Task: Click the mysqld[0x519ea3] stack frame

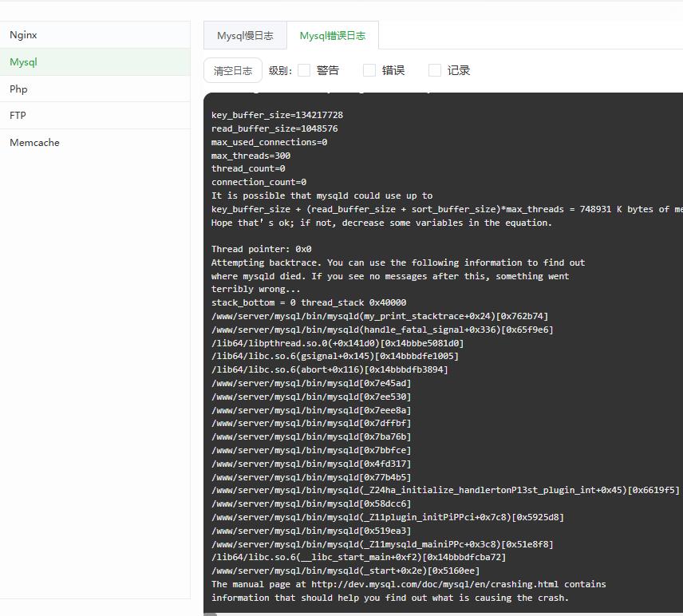Action: tap(311, 531)
